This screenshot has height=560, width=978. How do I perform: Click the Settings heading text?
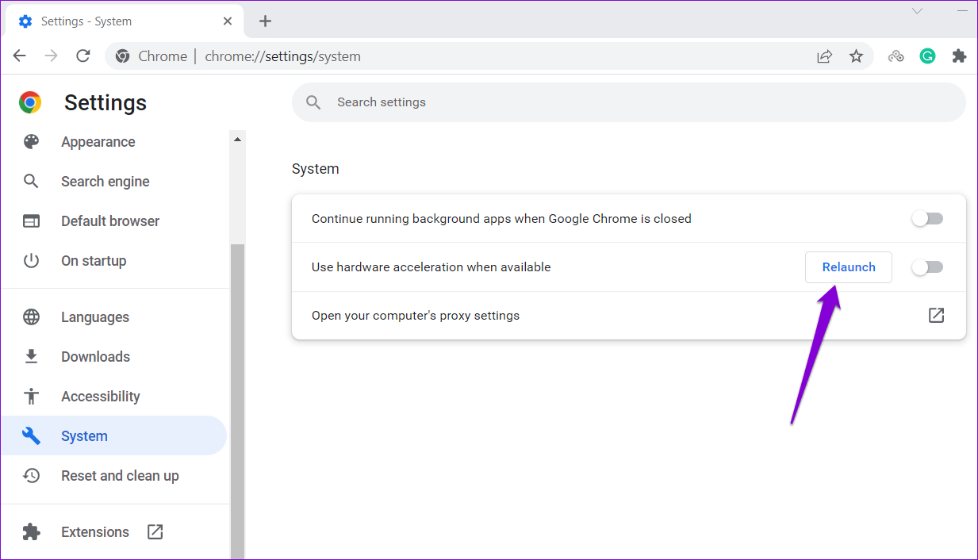[105, 102]
